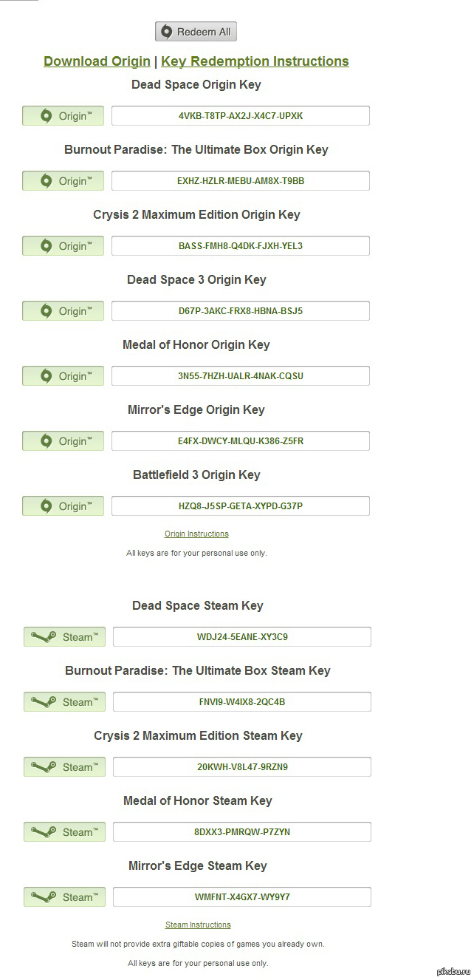Open the Origin Instructions link
474x980 pixels.
[196, 534]
